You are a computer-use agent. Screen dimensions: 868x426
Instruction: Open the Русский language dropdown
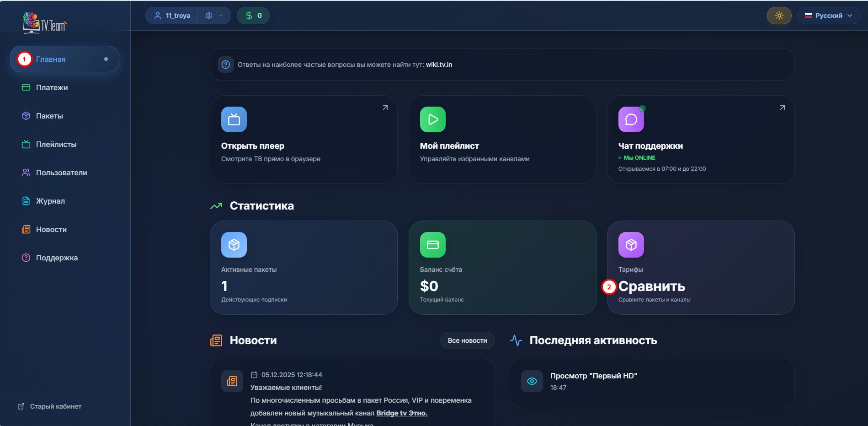tap(828, 16)
